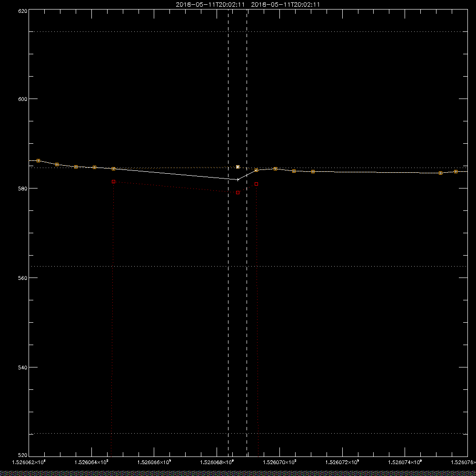Viewport: 476px width, 476px height.
Task: Select the right white dashed vertical marker line
Action: tap(247, 233)
